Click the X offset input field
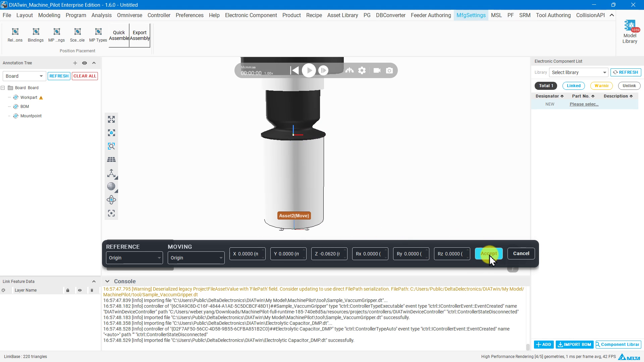644x362 pixels. [x=248, y=254]
